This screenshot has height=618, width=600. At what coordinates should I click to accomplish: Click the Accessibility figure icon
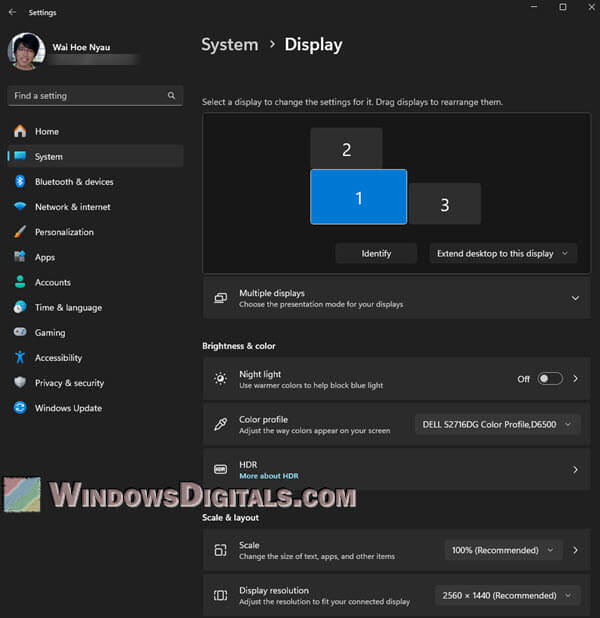pos(20,357)
